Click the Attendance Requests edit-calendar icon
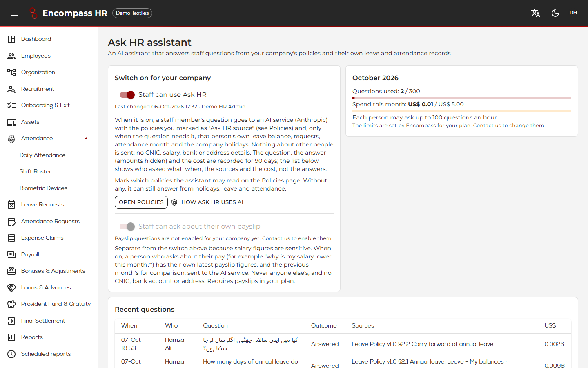This screenshot has width=588, height=368. [x=11, y=221]
